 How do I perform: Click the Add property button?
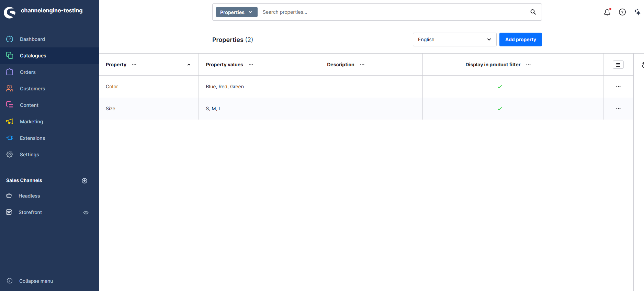[520, 40]
